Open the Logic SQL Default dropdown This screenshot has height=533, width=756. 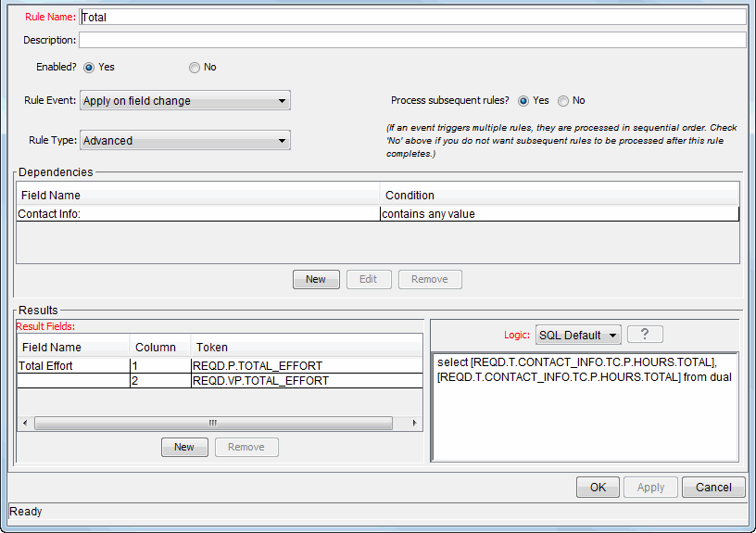(x=577, y=335)
